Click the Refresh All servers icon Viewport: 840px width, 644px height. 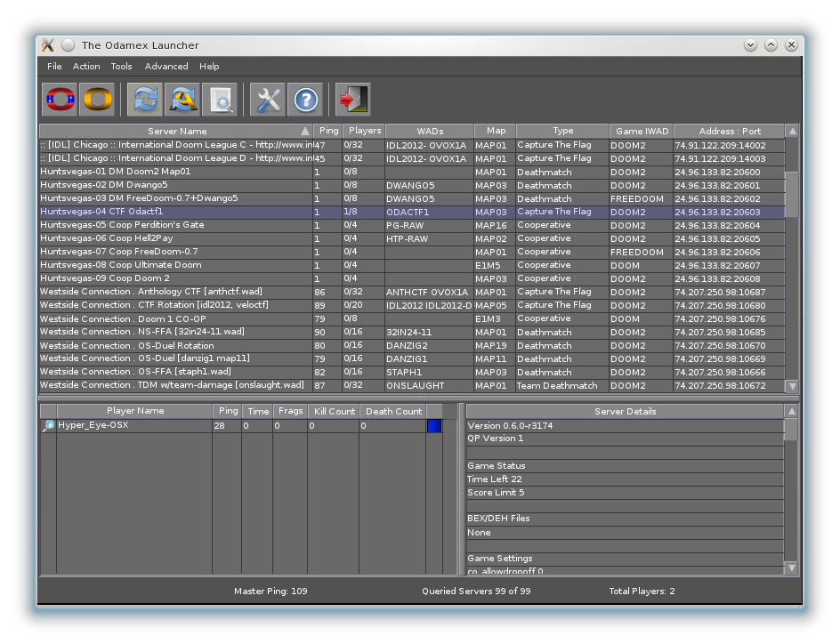[x=183, y=100]
